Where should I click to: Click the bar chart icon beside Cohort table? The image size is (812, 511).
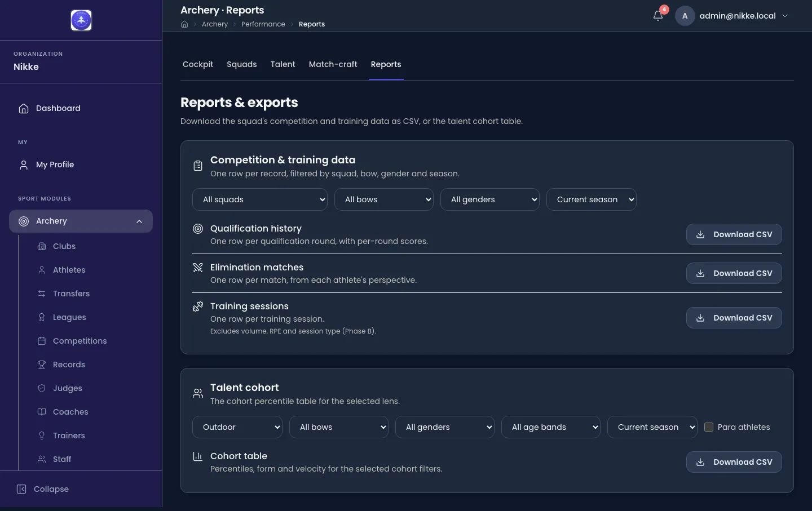coord(198,456)
